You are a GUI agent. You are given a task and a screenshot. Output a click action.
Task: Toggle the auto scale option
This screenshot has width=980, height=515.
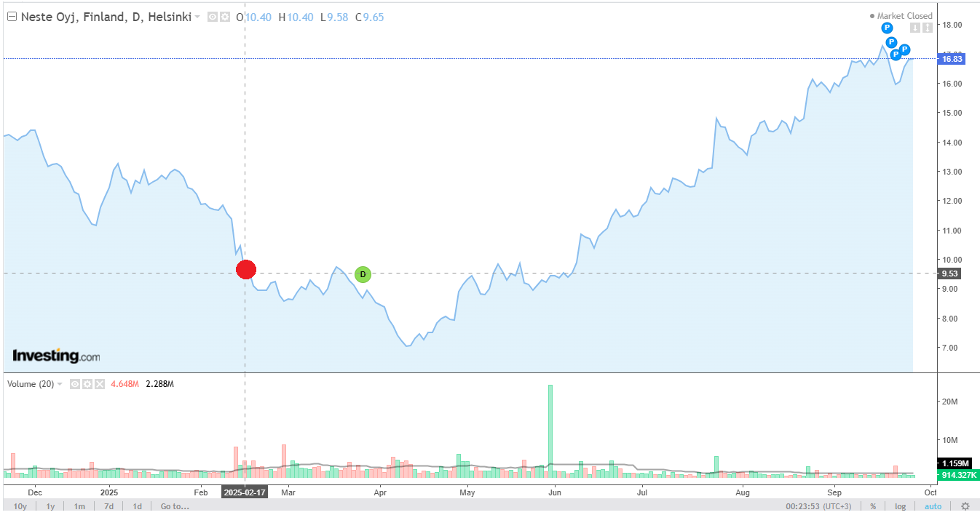point(933,506)
